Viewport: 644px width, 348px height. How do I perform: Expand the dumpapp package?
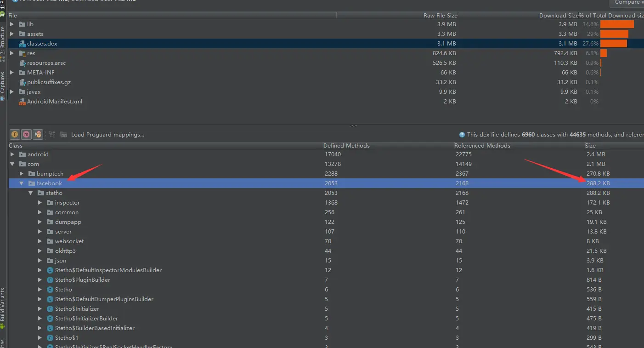40,222
